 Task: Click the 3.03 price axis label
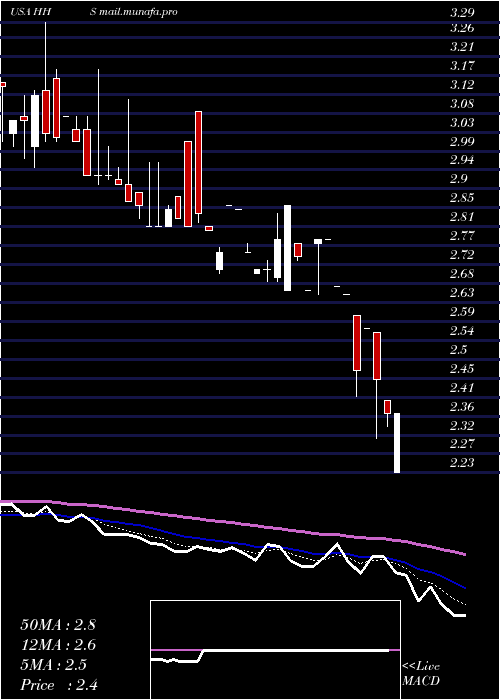pyautogui.click(x=462, y=123)
